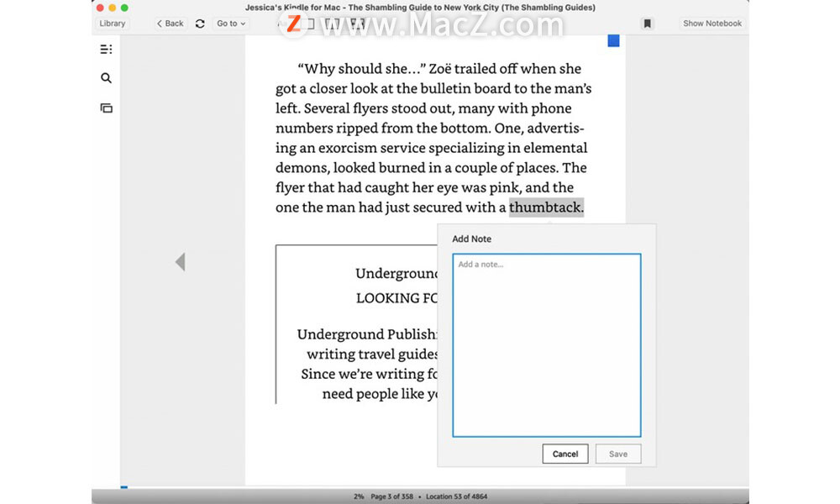Viewport: 840px width, 504px height.
Task: Return to the Library
Action: click(112, 24)
